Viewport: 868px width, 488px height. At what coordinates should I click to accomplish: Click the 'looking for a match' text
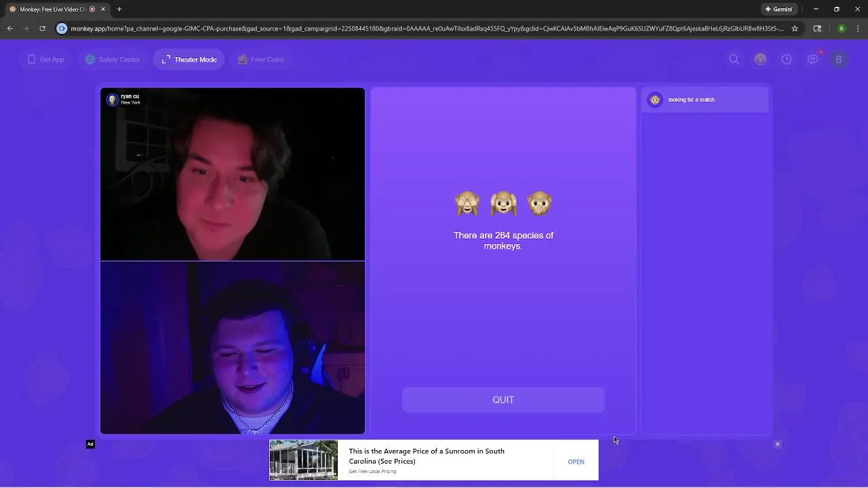692,100
